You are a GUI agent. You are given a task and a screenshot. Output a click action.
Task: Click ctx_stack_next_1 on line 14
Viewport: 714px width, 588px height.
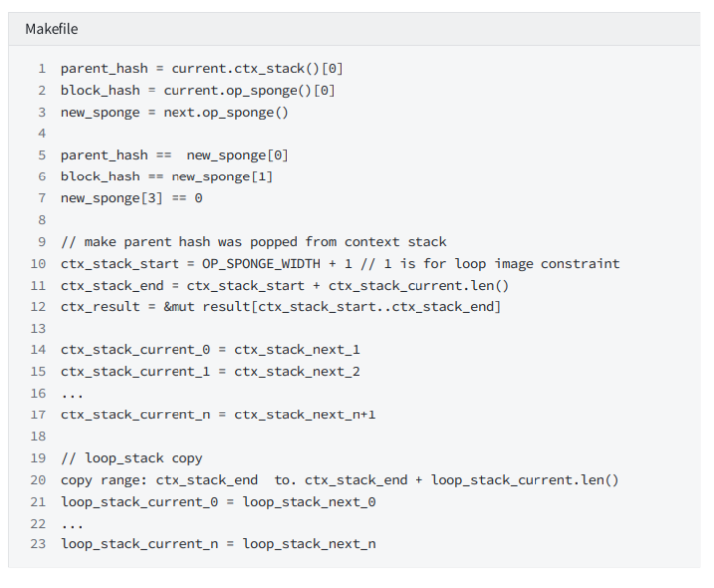pyautogui.click(x=297, y=350)
